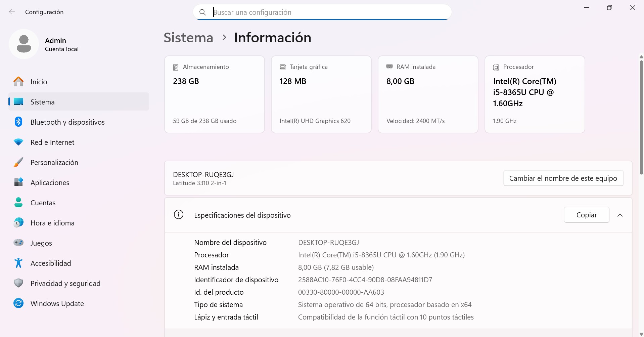
Task: Copy device specifications with Copiar
Action: (x=586, y=215)
